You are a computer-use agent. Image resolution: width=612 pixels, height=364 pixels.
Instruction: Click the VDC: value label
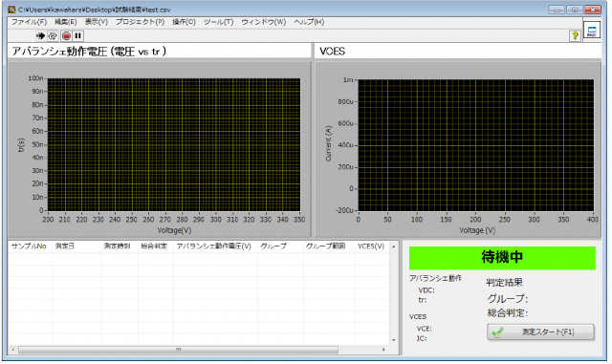tap(426, 290)
